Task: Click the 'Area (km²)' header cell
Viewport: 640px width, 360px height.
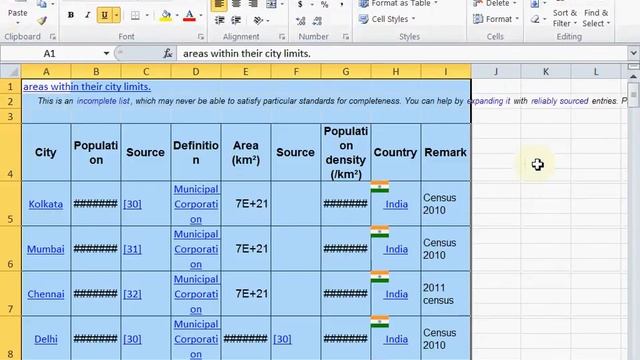Action: (246, 152)
